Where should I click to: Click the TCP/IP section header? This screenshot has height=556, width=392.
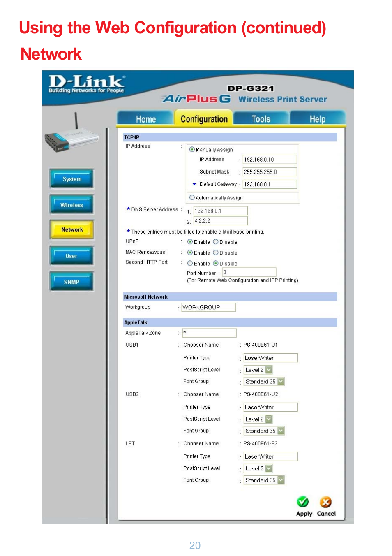coord(230,137)
